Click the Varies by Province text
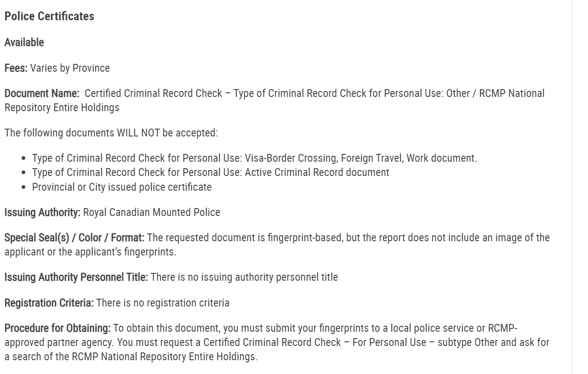Screen dimensions: 588x374 click(70, 68)
